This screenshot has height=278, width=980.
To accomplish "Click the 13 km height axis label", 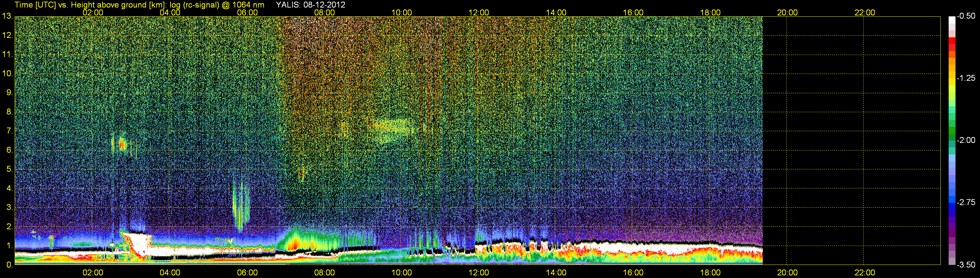I will coord(7,16).
